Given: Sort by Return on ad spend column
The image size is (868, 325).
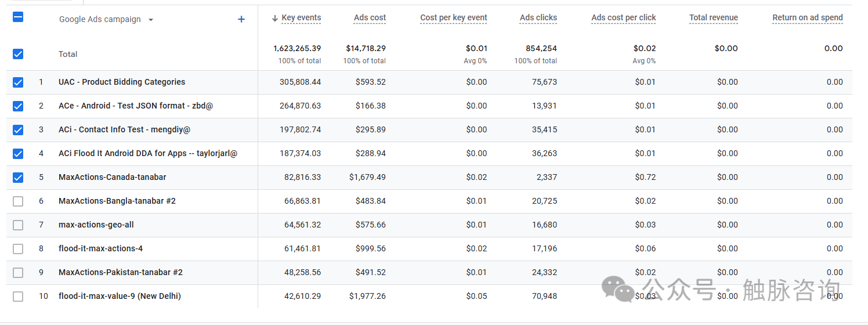Looking at the screenshot, I should pyautogui.click(x=808, y=18).
